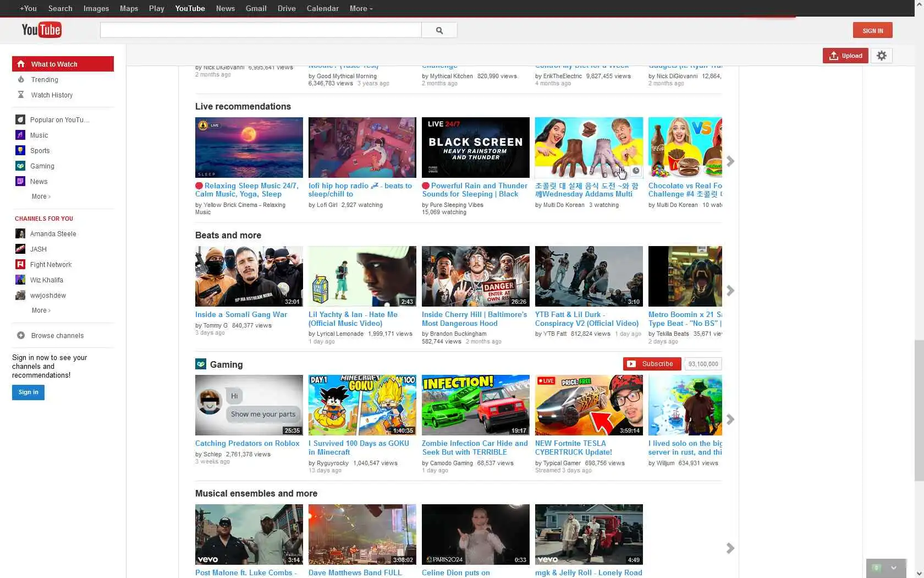Expand the More dropdown in top bar
The image size is (924, 578).
pyautogui.click(x=361, y=8)
